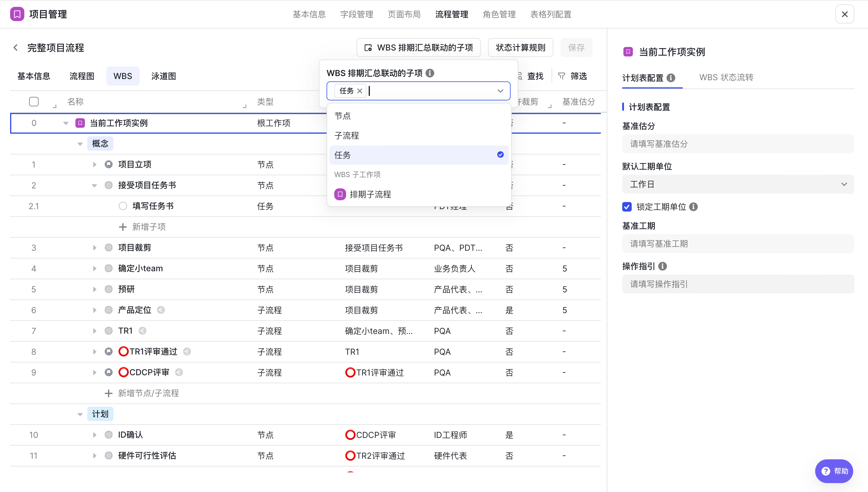Click the link icon next to CDCP评审
868x492 pixels.
tap(179, 372)
